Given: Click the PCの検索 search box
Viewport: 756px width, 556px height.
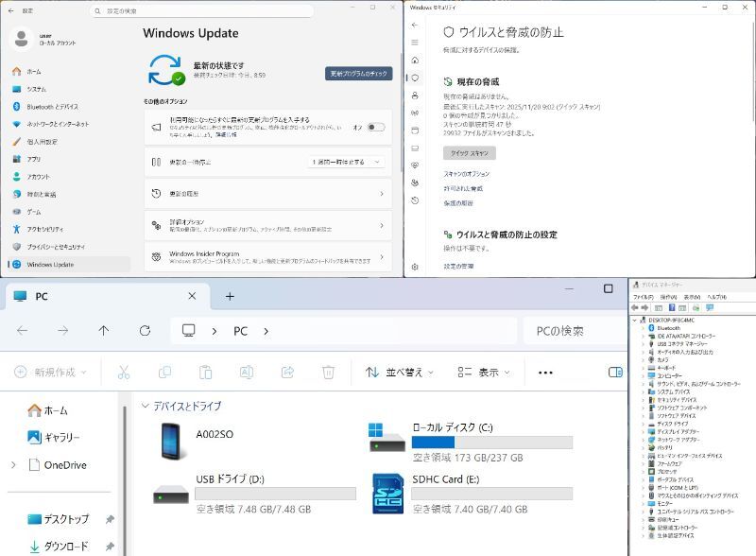Looking at the screenshot, I should click(x=575, y=331).
